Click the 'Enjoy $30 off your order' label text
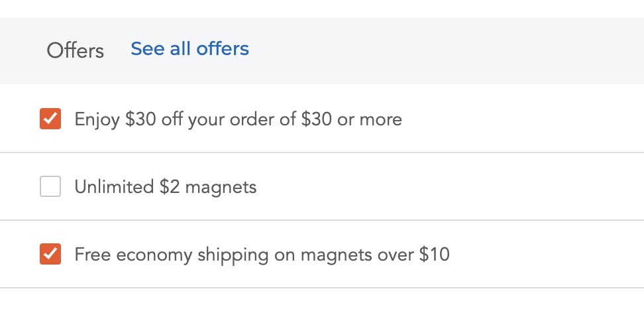Viewport: 644px width, 309px height. tap(237, 119)
